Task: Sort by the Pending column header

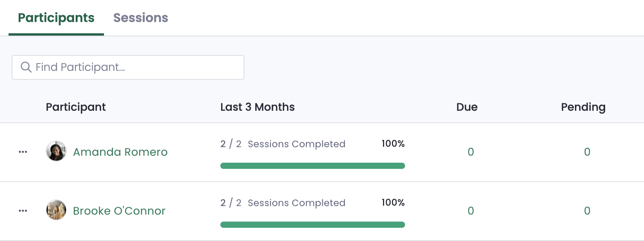Action: click(x=583, y=107)
